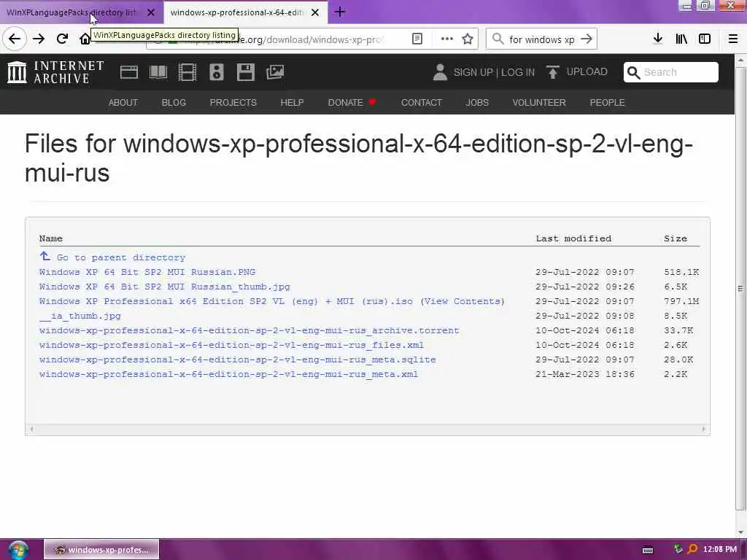Open the page actions three-dots menu
The image size is (747, 560).
(x=447, y=39)
